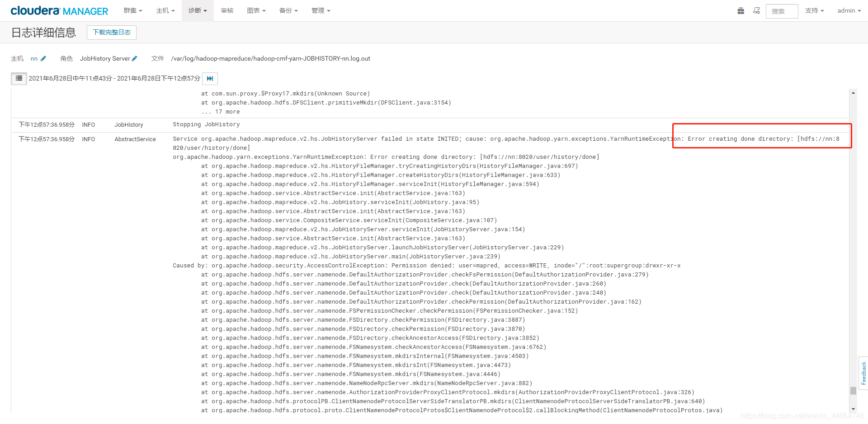
Task: Open the 图表 charts menu
Action: tap(256, 10)
